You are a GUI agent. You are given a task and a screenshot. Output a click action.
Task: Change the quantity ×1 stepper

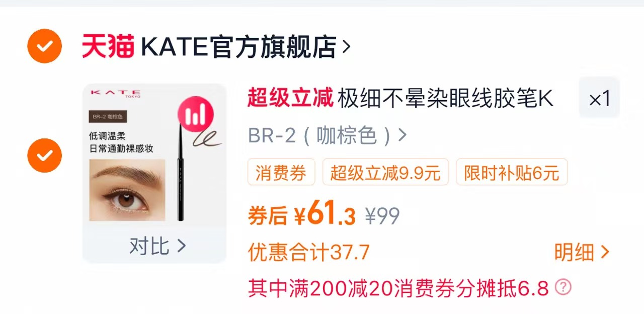point(599,98)
